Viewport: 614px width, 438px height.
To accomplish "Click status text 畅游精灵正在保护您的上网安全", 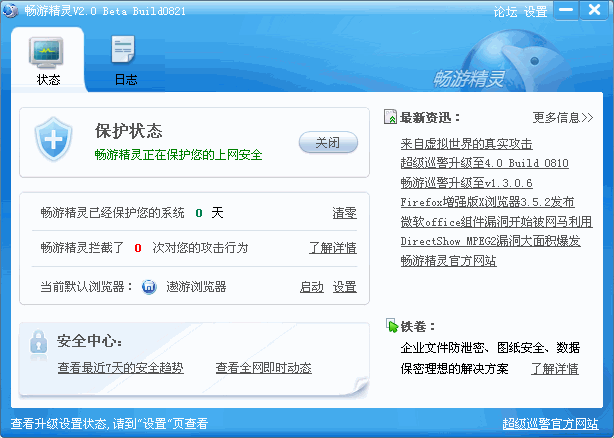I will coord(178,155).
